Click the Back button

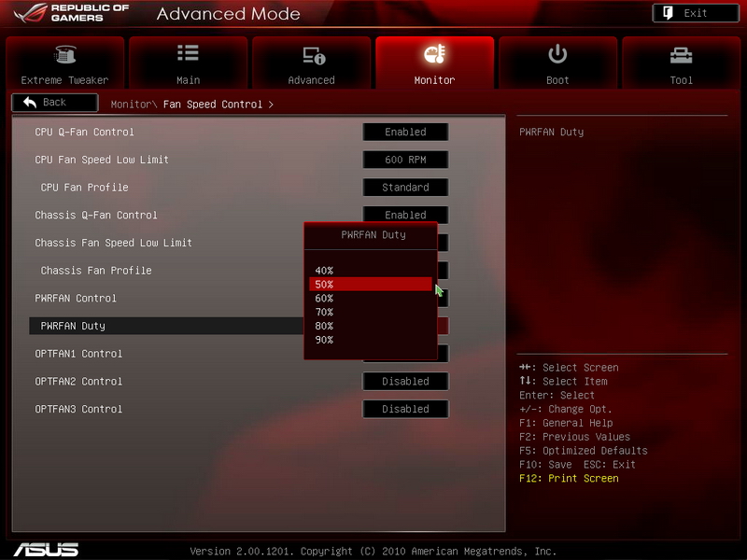[55, 103]
